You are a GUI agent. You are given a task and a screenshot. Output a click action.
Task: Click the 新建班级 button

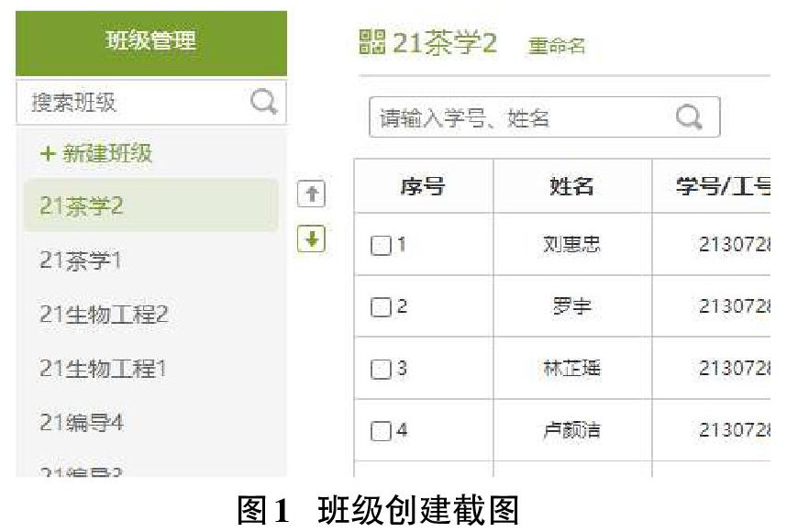96,153
